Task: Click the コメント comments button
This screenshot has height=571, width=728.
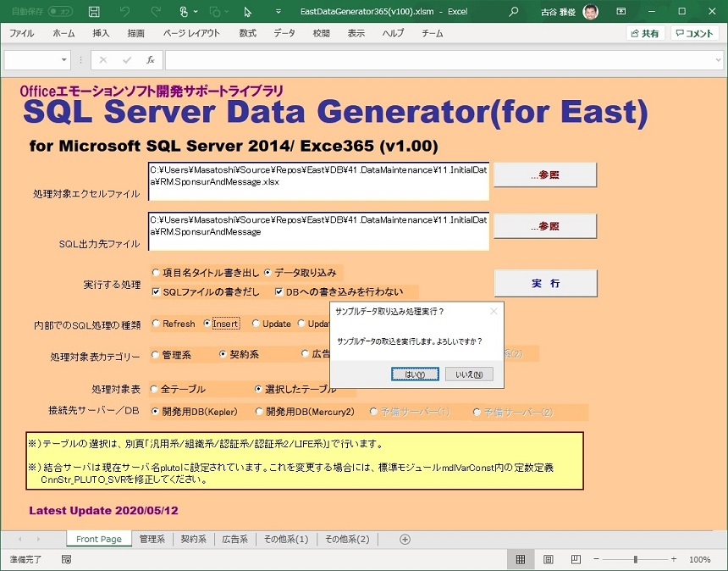Action: coord(695,33)
